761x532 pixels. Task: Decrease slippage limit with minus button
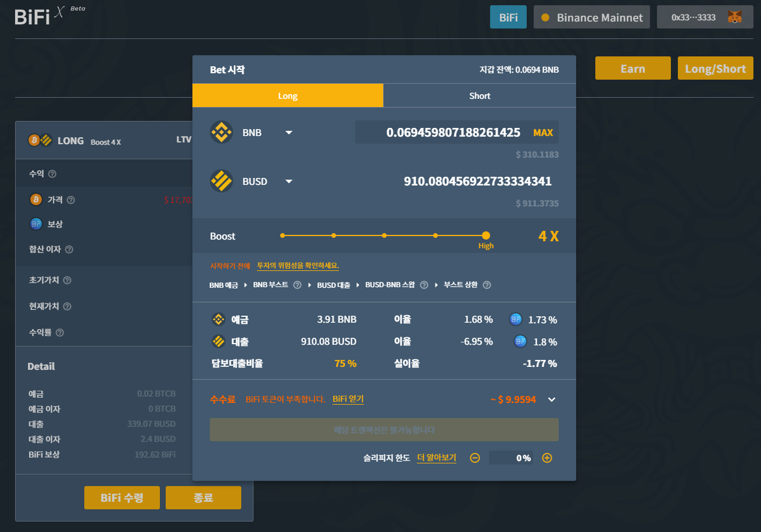coord(475,458)
